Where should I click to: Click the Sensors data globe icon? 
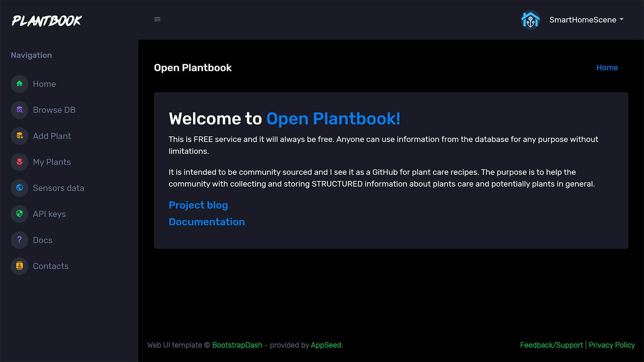pos(19,188)
